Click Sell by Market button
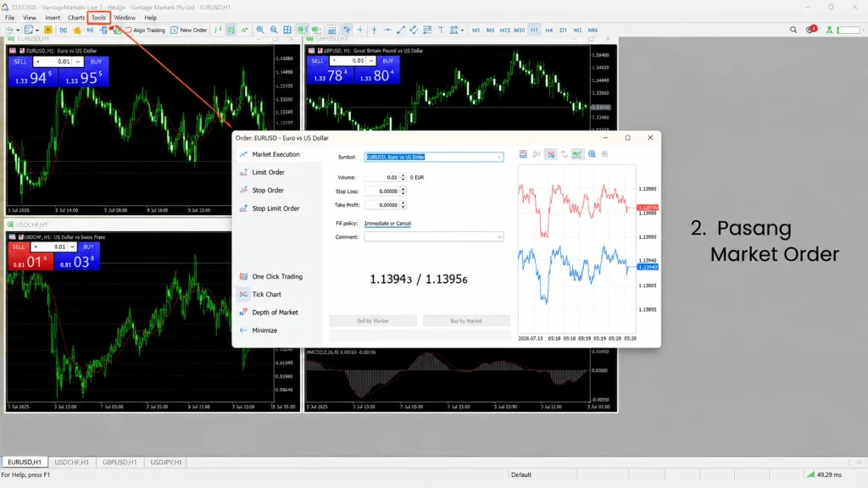868x488 pixels. coord(373,321)
